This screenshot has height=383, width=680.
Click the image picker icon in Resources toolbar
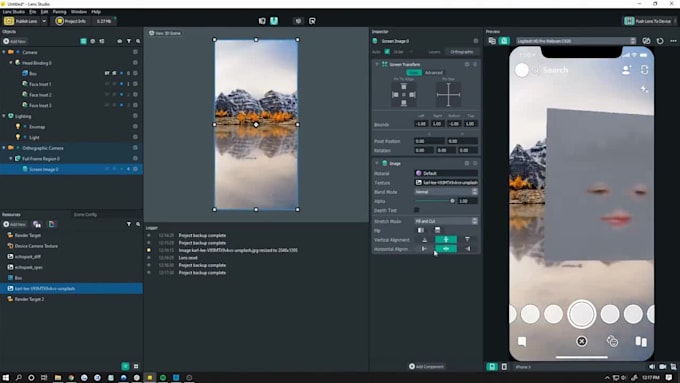[x=52, y=224]
